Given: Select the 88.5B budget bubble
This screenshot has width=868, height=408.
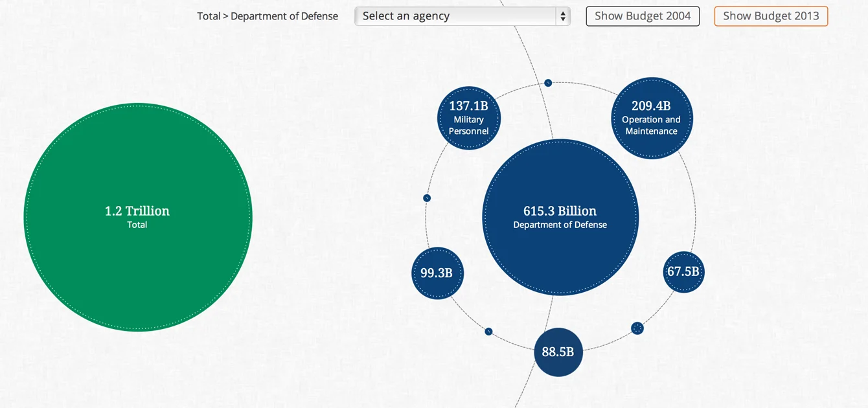Looking at the screenshot, I should [x=558, y=352].
